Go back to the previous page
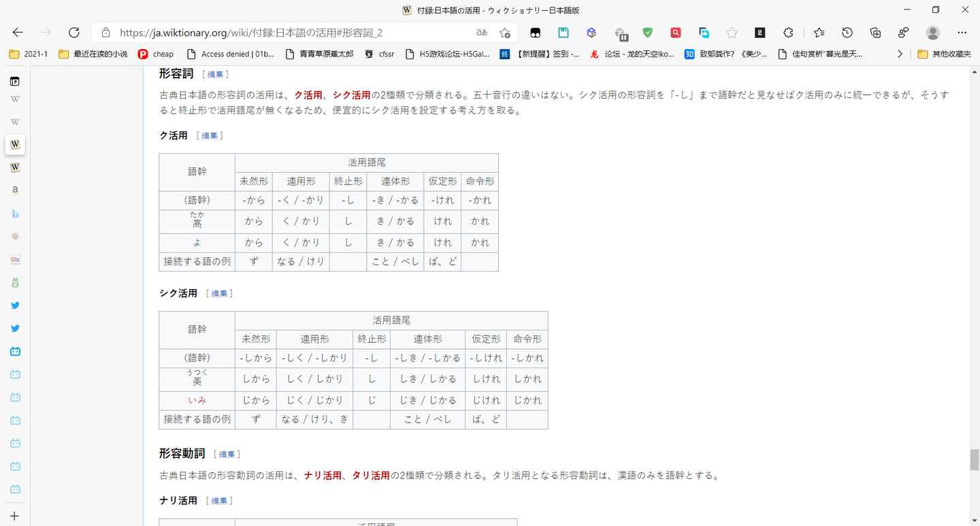Screen dimensions: 980x526 (18, 33)
